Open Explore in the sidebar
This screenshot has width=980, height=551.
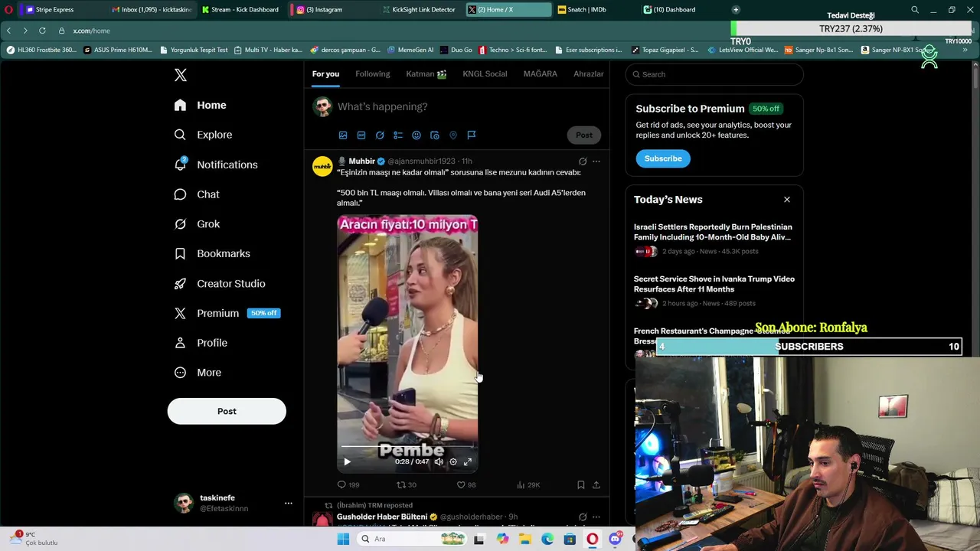204,135
